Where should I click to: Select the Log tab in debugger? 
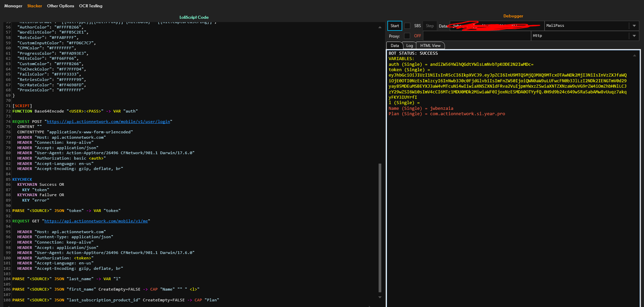pyautogui.click(x=410, y=45)
